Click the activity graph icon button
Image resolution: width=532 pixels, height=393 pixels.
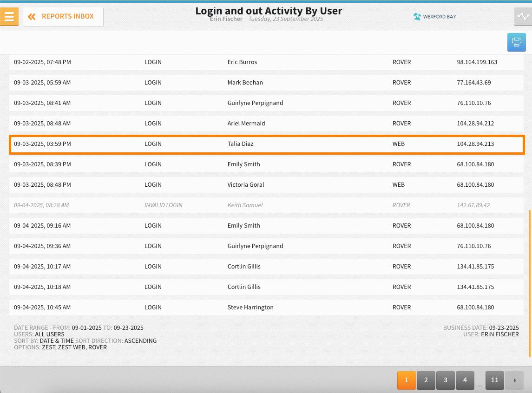[x=523, y=16]
